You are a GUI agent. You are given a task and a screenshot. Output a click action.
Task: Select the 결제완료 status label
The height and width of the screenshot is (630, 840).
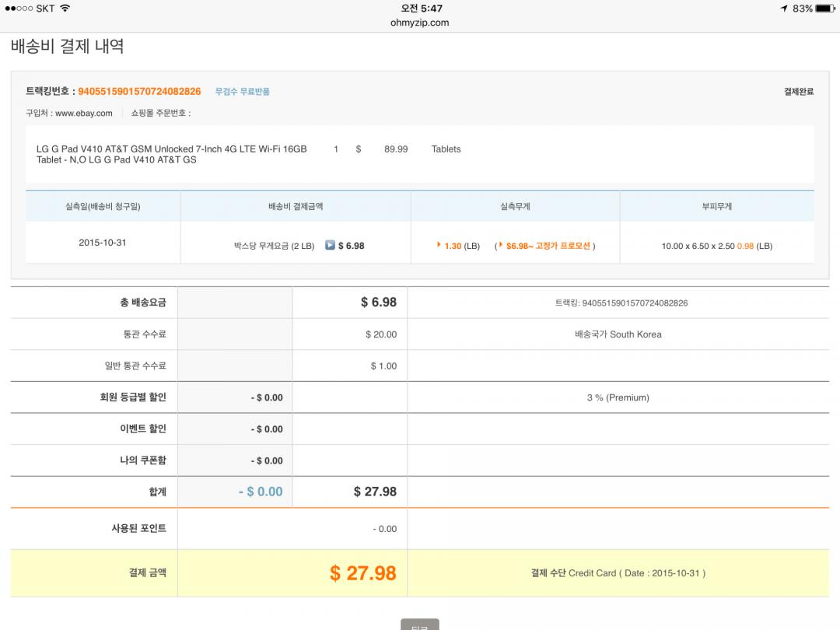pos(798,92)
